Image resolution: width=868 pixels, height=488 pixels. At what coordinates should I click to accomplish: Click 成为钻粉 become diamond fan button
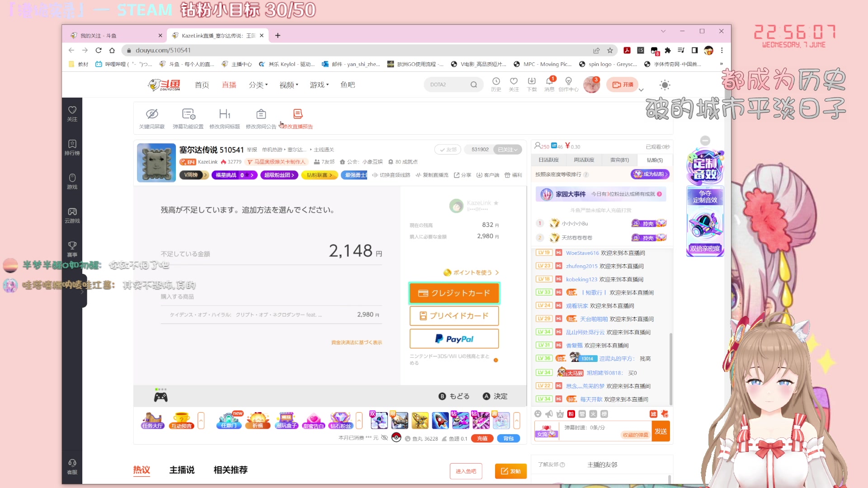tap(650, 174)
